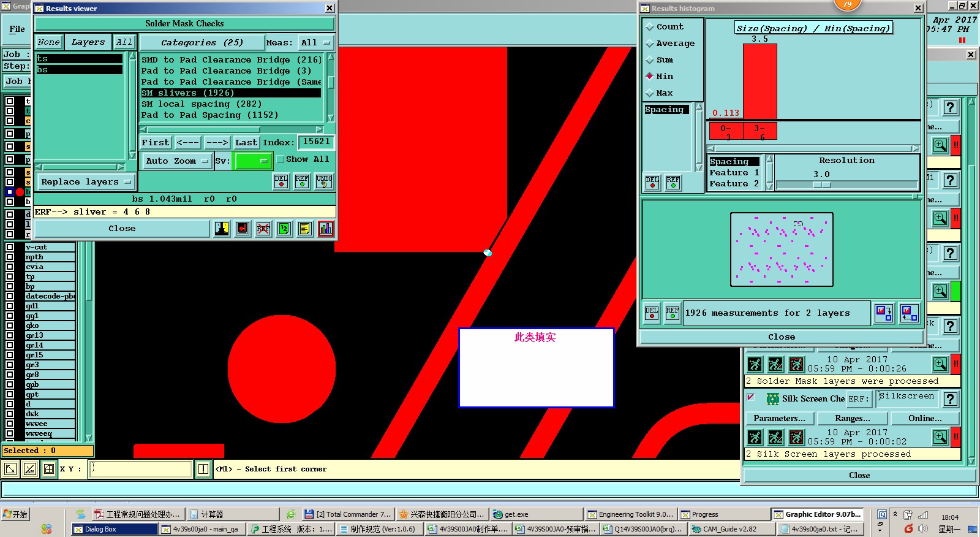
Task: Toggle visibility box for datecode-pbf layer
Action: pos(10,296)
